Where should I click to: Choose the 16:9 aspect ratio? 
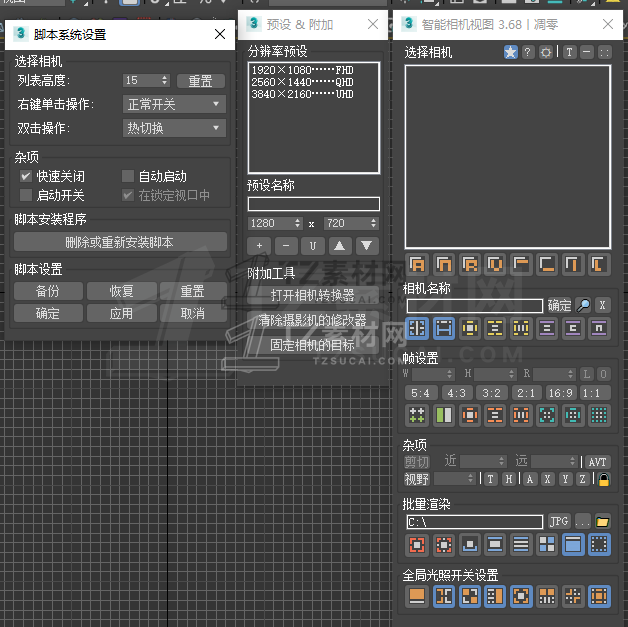click(x=560, y=393)
